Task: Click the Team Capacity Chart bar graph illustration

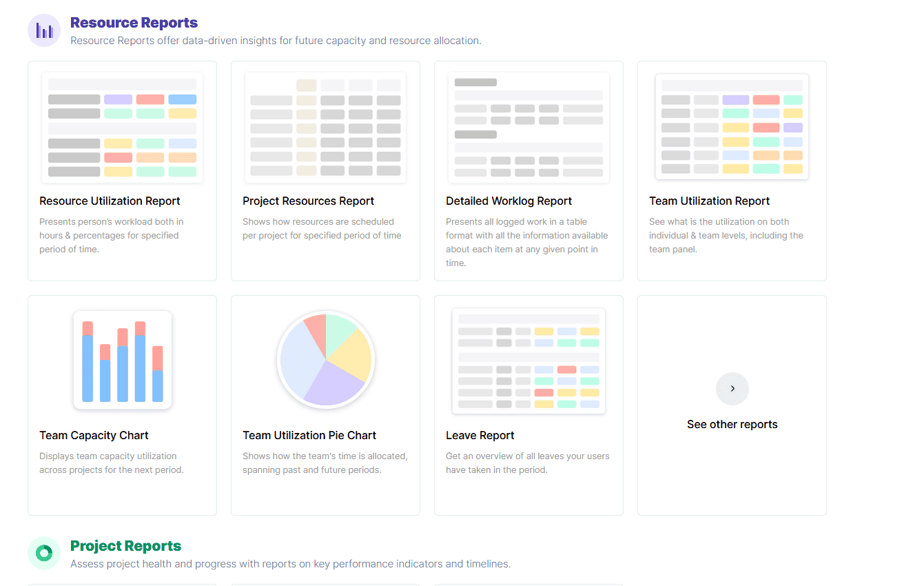Action: [122, 359]
